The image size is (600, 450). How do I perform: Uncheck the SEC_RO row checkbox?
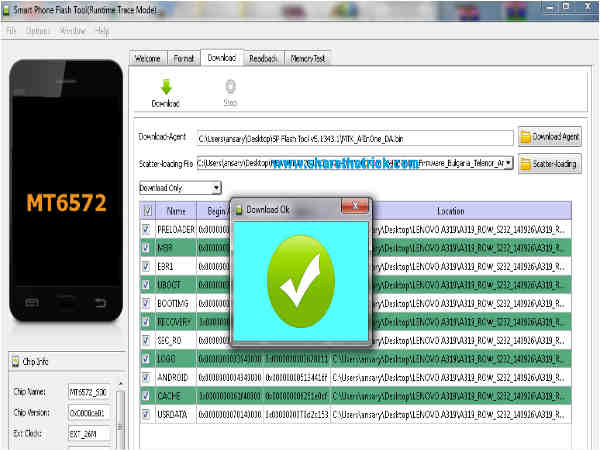[x=146, y=340]
